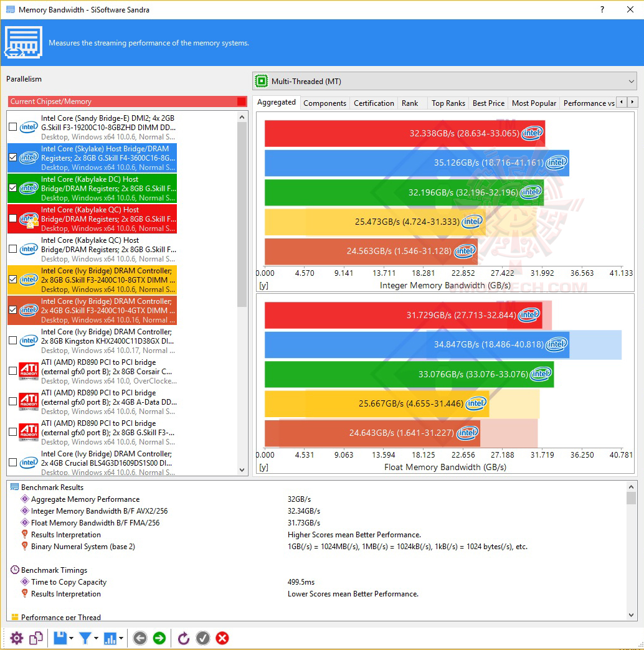Uncheck the Ivy Bridge 2x 4GB G.Skill checkbox
Image resolution: width=644 pixels, height=650 pixels.
(13, 310)
